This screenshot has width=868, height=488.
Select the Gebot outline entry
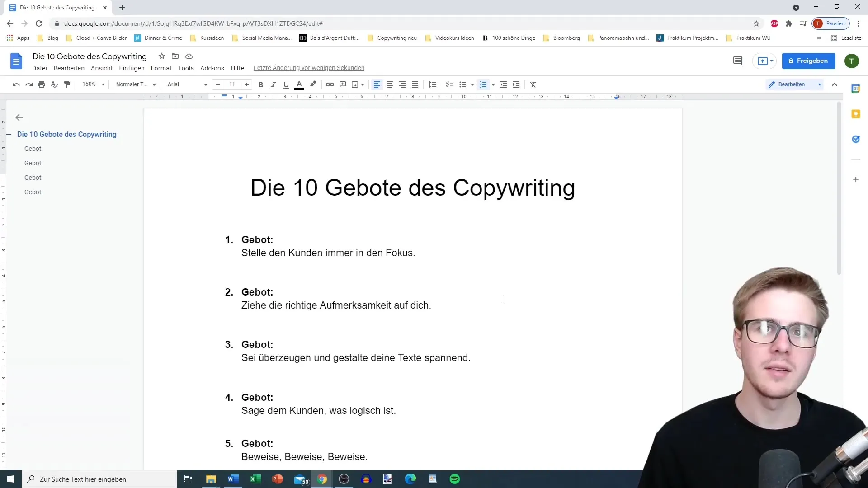[33, 148]
